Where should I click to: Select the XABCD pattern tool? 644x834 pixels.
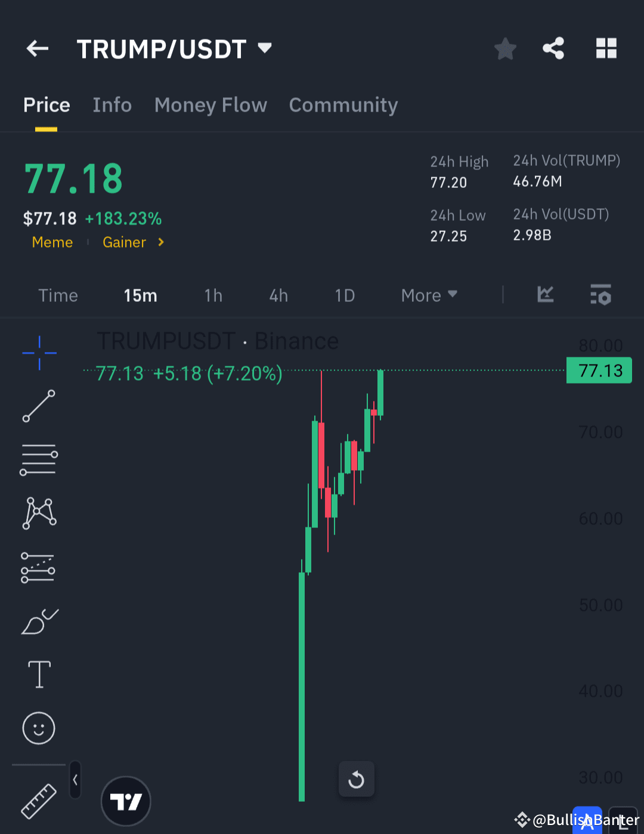(x=38, y=513)
